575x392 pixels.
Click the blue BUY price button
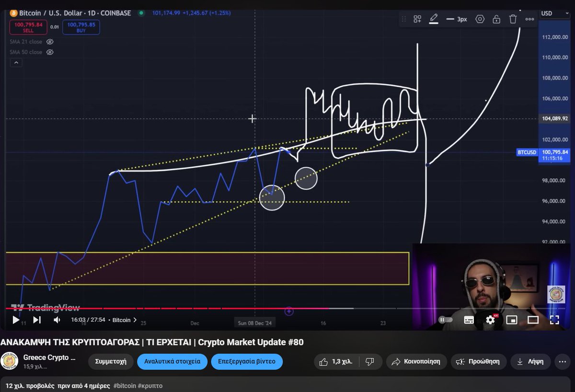tap(81, 27)
